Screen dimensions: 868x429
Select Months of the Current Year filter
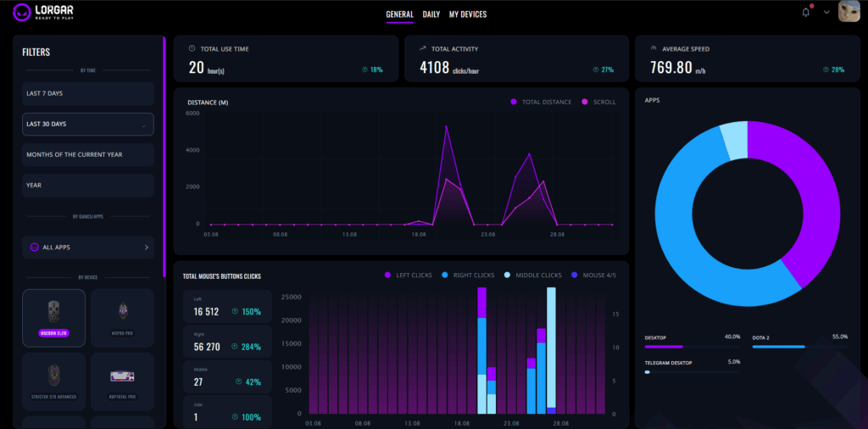pyautogui.click(x=88, y=154)
